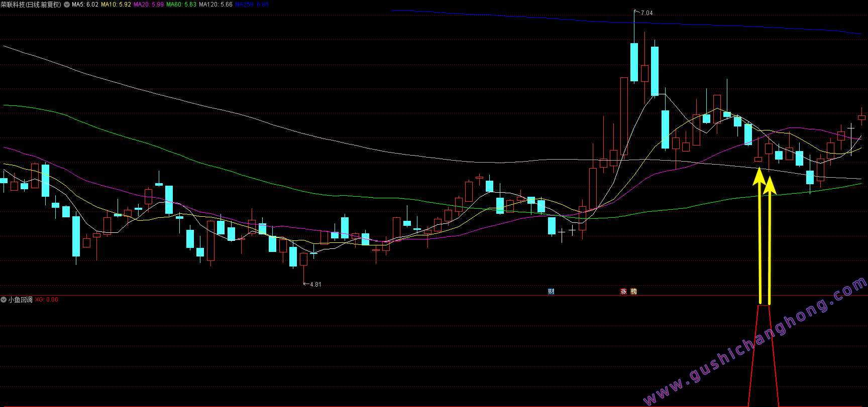The height and width of the screenshot is (407, 868).
Task: Click the stock title 荣联科技(日线.前复权)
Action: click(31, 5)
